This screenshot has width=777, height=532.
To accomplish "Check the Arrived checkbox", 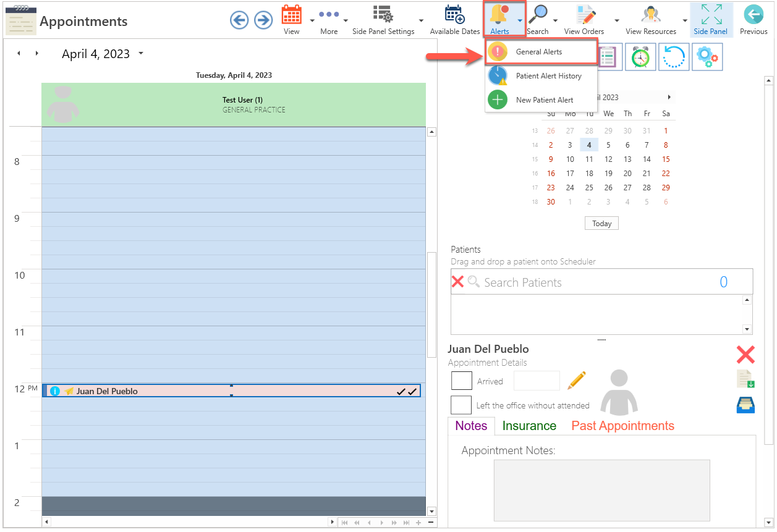I will 461,381.
